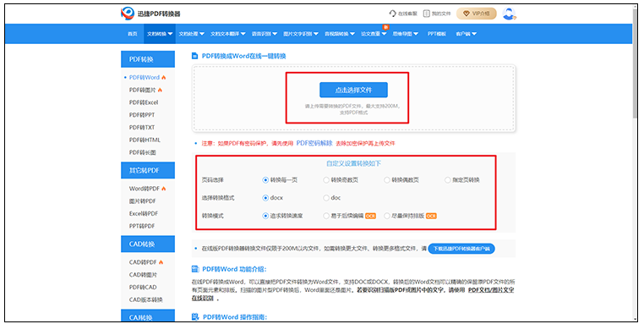Choose docx output format radio

coord(265,198)
